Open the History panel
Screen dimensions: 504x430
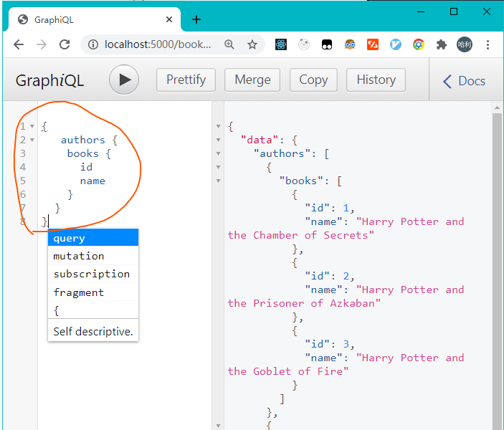coord(376,80)
